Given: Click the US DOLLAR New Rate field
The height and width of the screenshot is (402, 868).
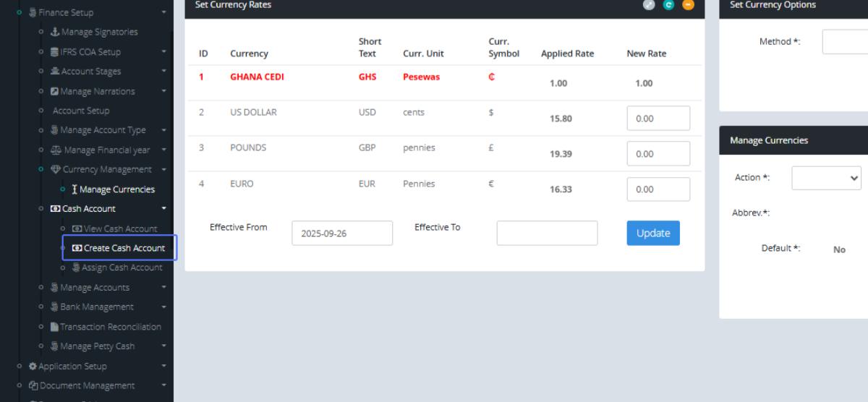Looking at the screenshot, I should (658, 119).
